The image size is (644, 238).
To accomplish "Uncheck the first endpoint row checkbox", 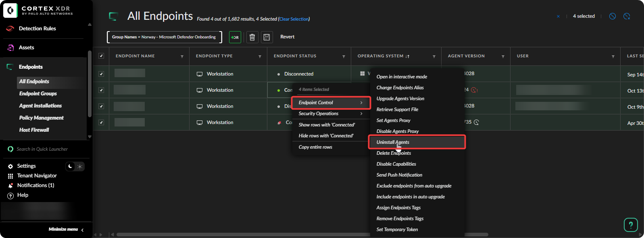I will click(x=101, y=74).
